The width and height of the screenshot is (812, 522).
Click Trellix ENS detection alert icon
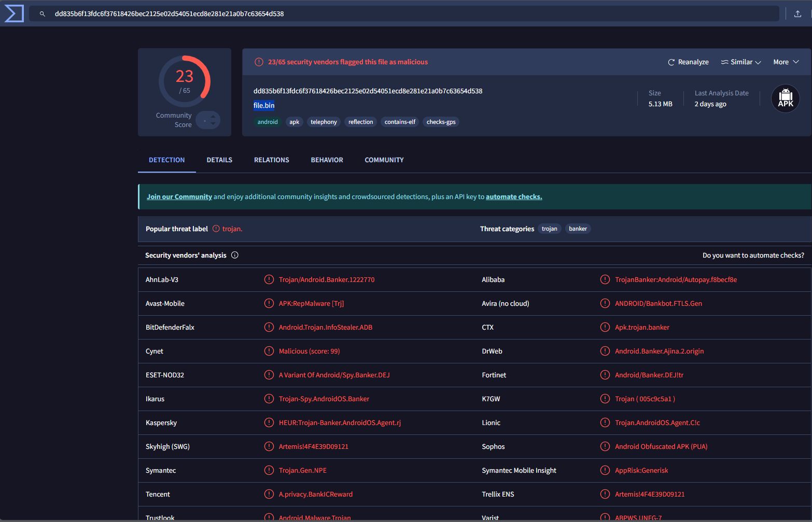click(605, 494)
